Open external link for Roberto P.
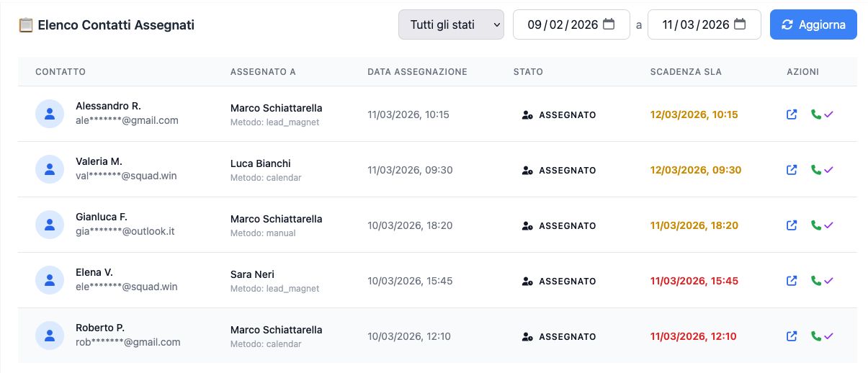Screen dimensions: 868x373 tap(792, 336)
